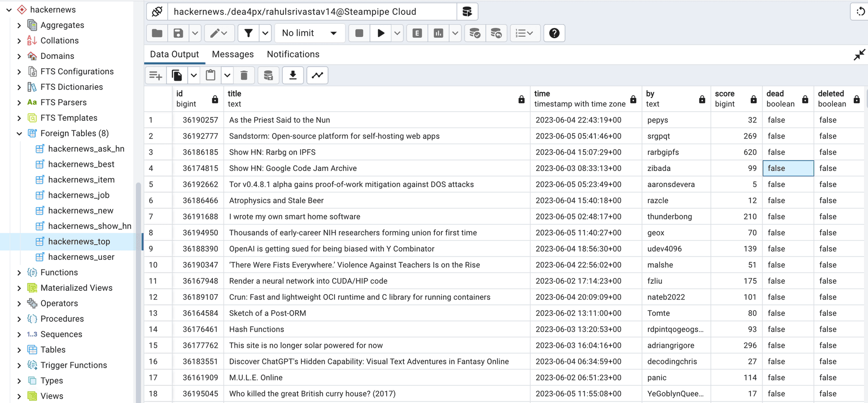Image resolution: width=868 pixels, height=403 pixels.
Task: Switch to the Notifications tab
Action: (x=293, y=54)
